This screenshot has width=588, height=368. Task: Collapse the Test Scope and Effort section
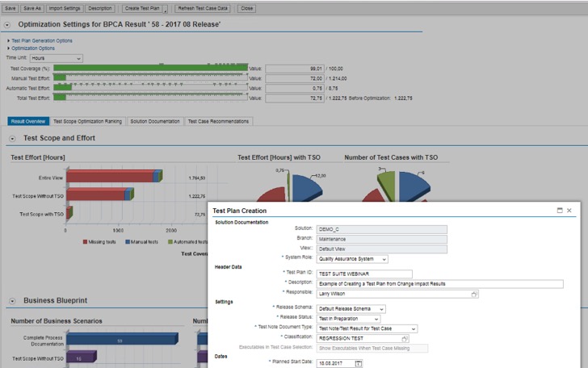13,139
